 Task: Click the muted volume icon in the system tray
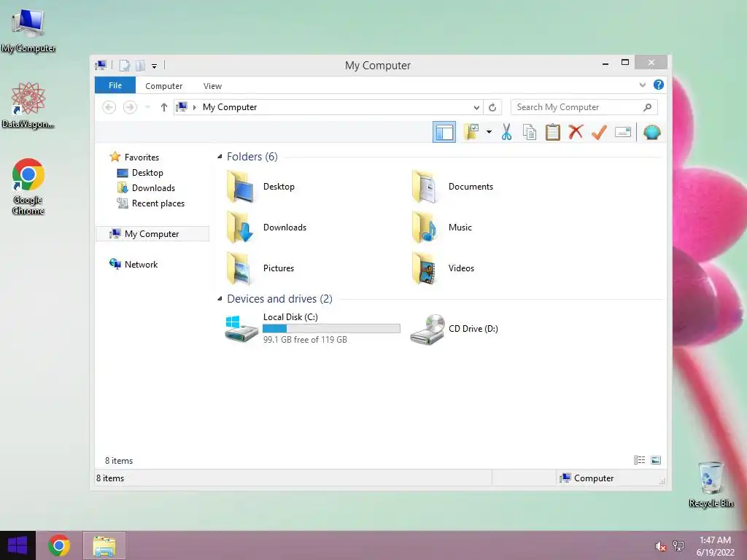pos(660,546)
